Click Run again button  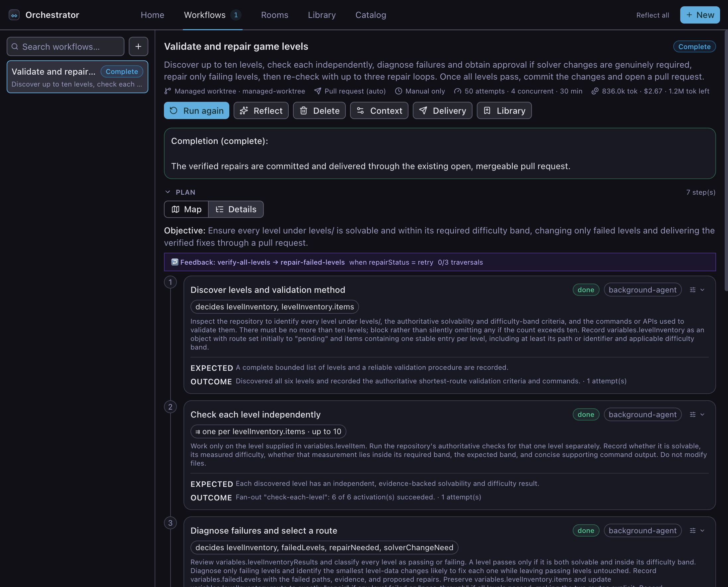click(196, 110)
